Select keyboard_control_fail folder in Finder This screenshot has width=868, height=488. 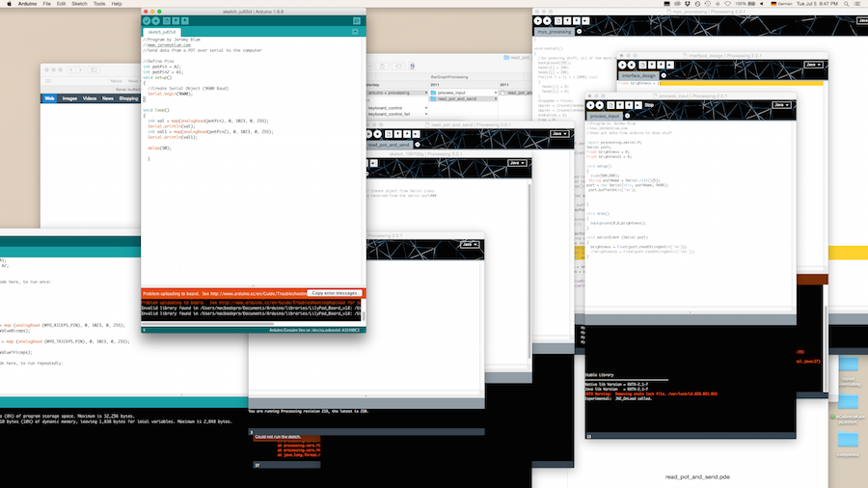396,114
